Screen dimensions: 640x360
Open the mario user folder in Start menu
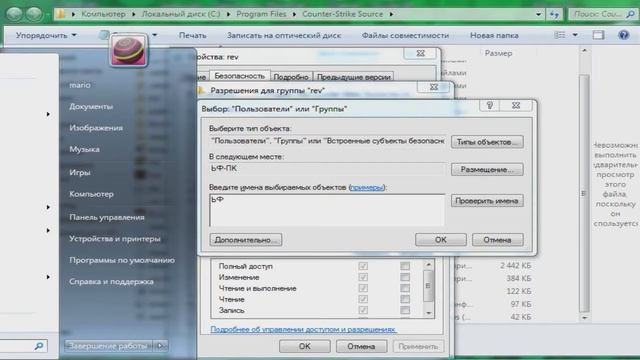(80, 85)
